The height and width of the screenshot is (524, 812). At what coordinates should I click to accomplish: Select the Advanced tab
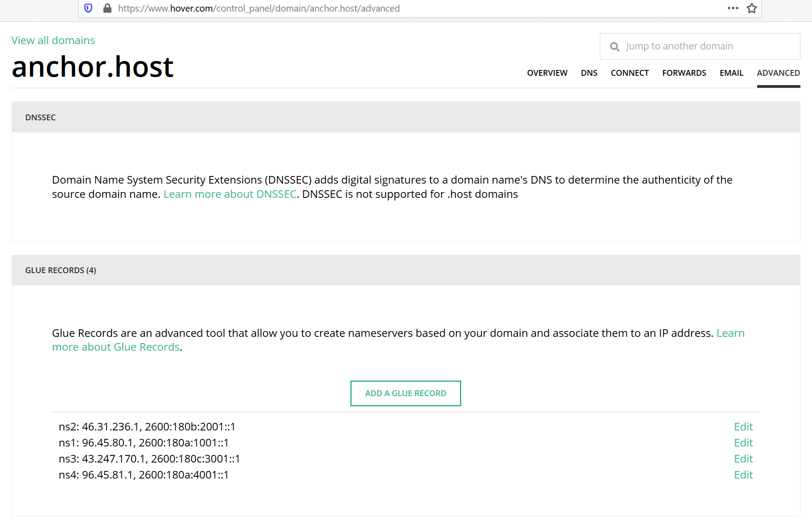click(778, 73)
